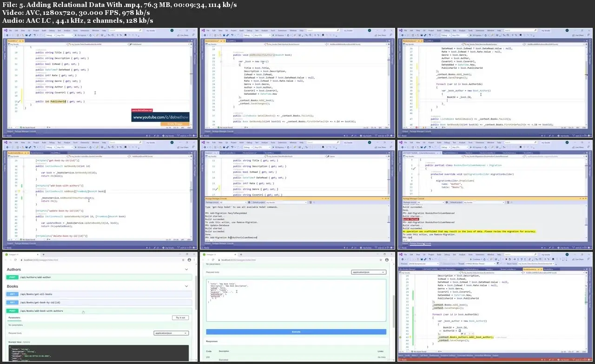This screenshot has width=595, height=364.
Task: Start IIS Express run in PublisherId frame
Action: [x=81, y=35]
